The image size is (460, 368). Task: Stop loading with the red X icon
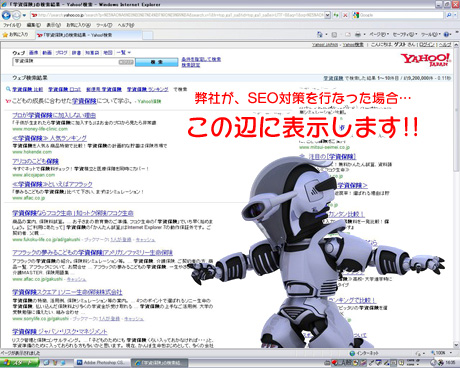(x=345, y=15)
